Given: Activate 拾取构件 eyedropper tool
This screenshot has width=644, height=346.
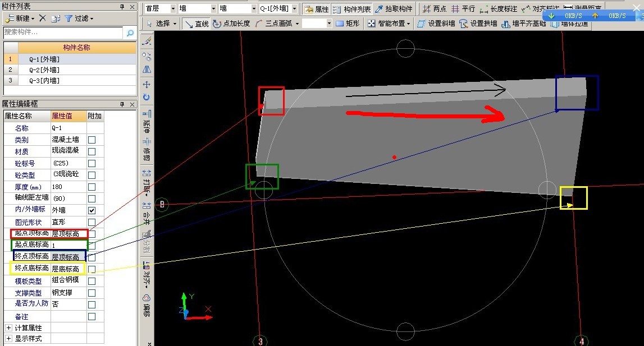Looking at the screenshot, I should tap(394, 9).
